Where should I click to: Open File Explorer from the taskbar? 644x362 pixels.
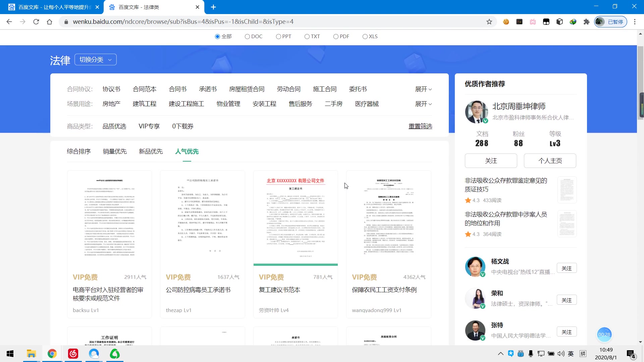tap(31, 354)
